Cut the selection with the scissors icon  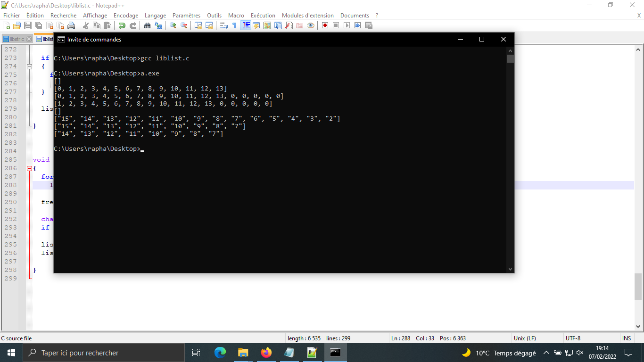[x=86, y=25]
